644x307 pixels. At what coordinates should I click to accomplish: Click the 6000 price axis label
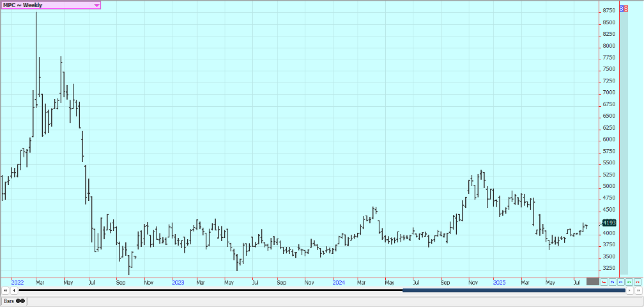609,139
